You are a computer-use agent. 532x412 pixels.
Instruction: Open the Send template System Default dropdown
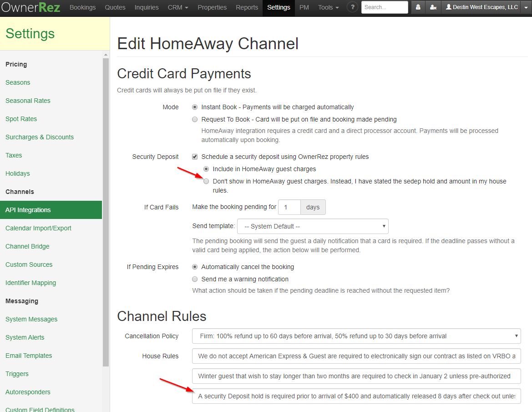click(313, 226)
